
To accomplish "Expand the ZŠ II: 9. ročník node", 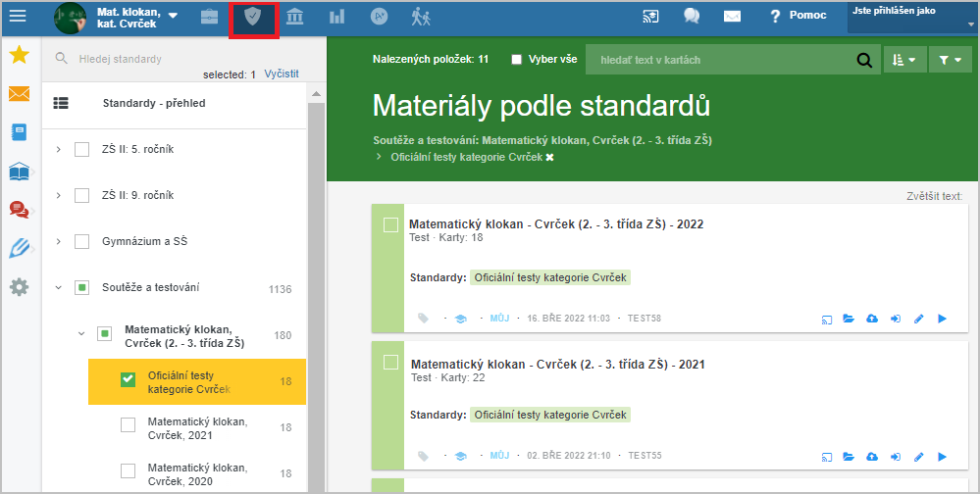I will pyautogui.click(x=58, y=195).
